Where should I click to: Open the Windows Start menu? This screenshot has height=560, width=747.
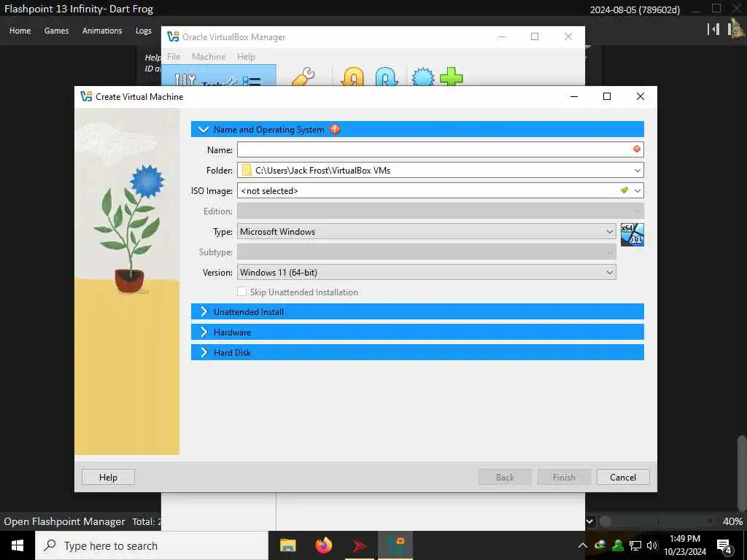coord(18,545)
